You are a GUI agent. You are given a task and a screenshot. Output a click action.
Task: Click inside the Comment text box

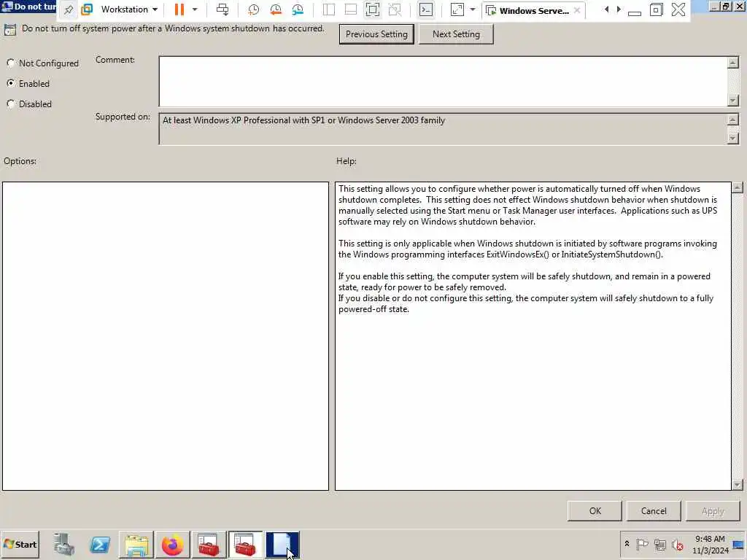(443, 82)
